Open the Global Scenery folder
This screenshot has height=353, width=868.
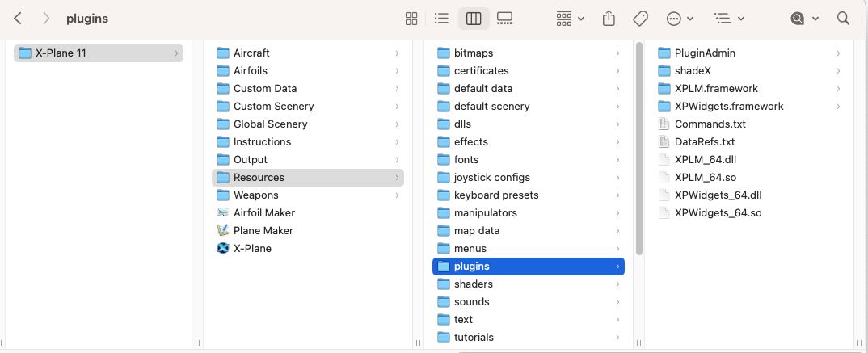click(309, 124)
